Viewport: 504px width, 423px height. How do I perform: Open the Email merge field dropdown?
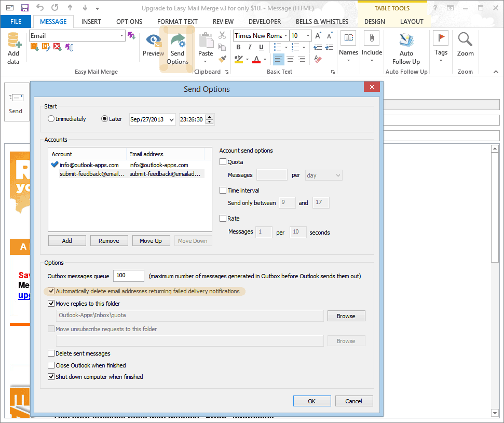click(x=121, y=36)
